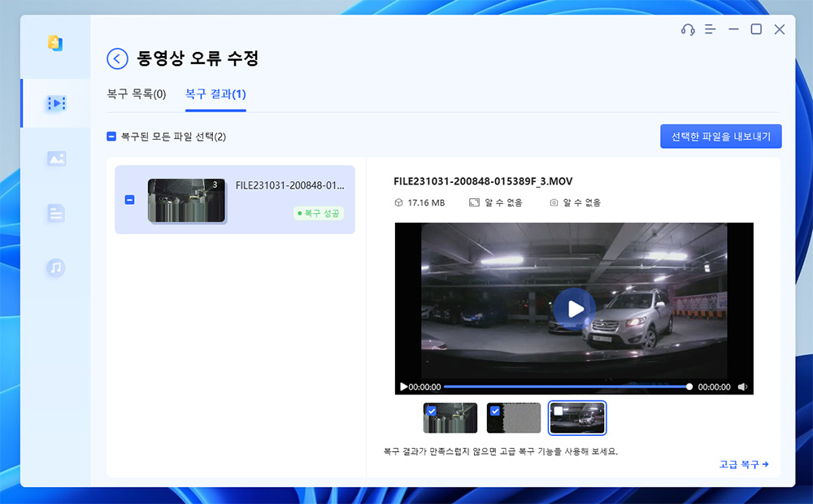Play the video using the center play button

coord(575,309)
